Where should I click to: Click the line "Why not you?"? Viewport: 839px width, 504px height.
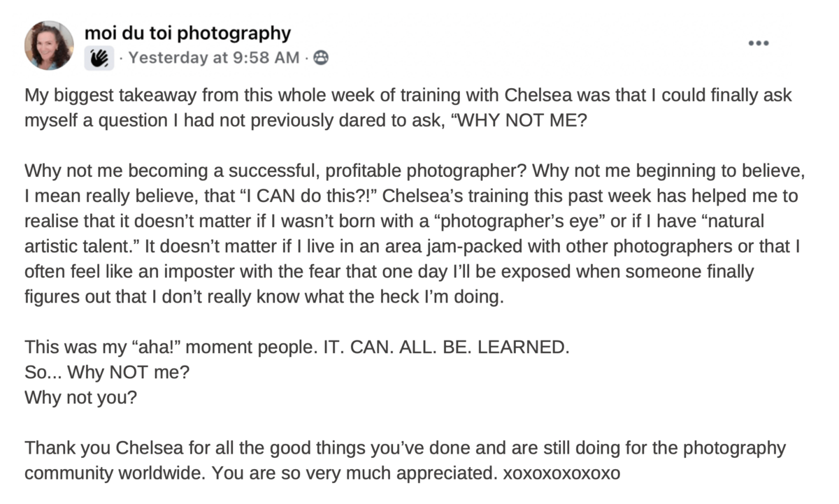click(x=80, y=397)
